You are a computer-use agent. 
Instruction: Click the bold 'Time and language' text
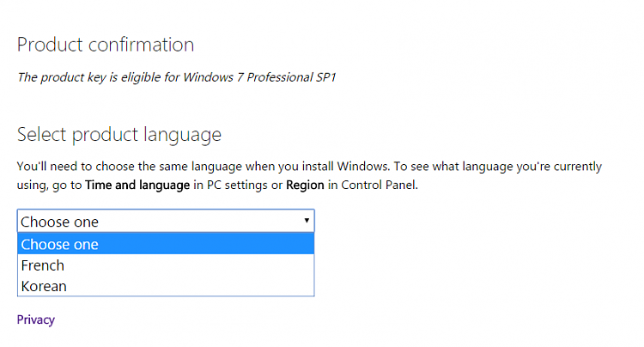pos(137,186)
